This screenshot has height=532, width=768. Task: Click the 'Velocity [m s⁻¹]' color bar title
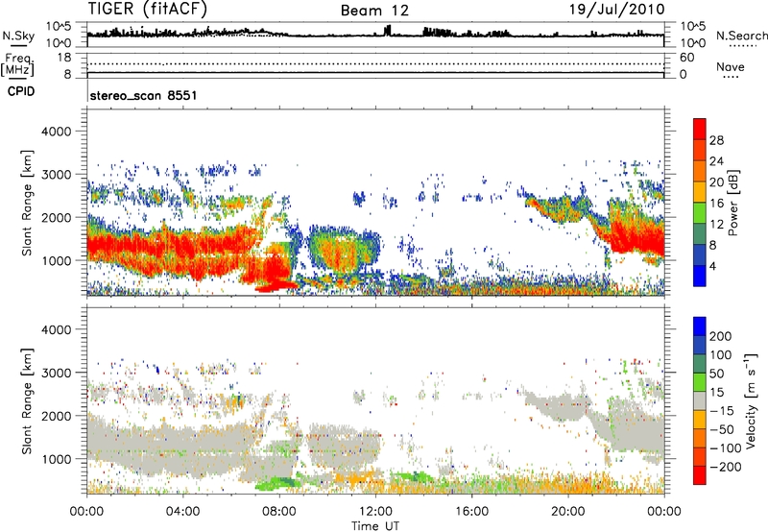(x=752, y=401)
